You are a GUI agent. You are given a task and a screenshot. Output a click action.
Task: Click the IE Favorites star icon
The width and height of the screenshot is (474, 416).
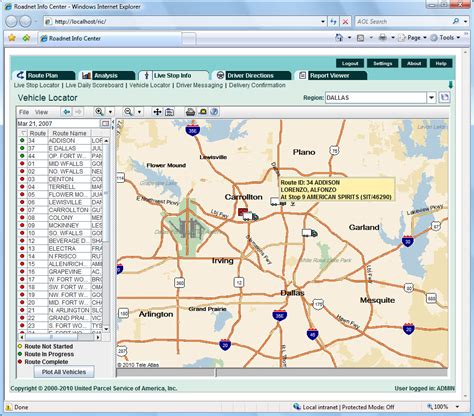tap(12, 38)
